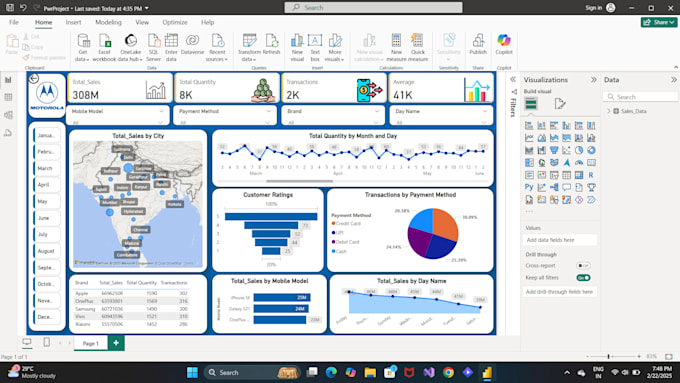Collapse the Visualizations pane

pyautogui.click(x=593, y=80)
